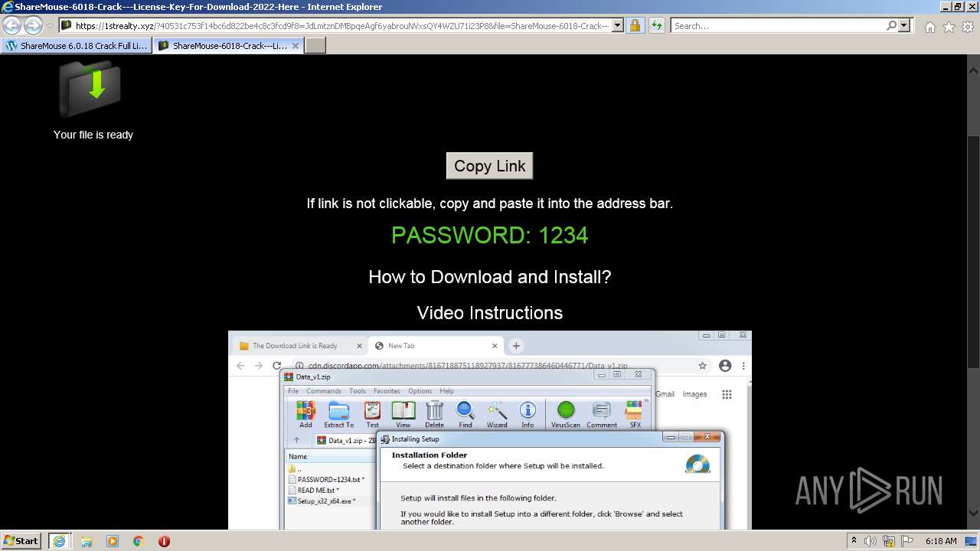Image resolution: width=980 pixels, height=551 pixels.
Task: Expand the address bar URL dropdown
Action: point(618,25)
